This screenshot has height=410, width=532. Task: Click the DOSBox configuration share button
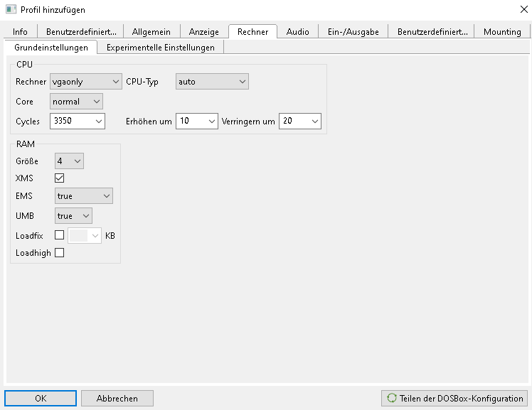point(454,398)
